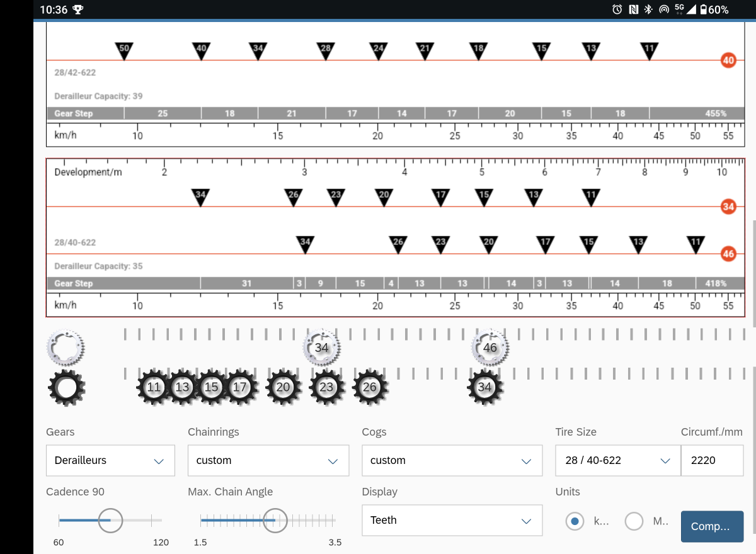Click the red 40 chainring marker

pyautogui.click(x=728, y=60)
